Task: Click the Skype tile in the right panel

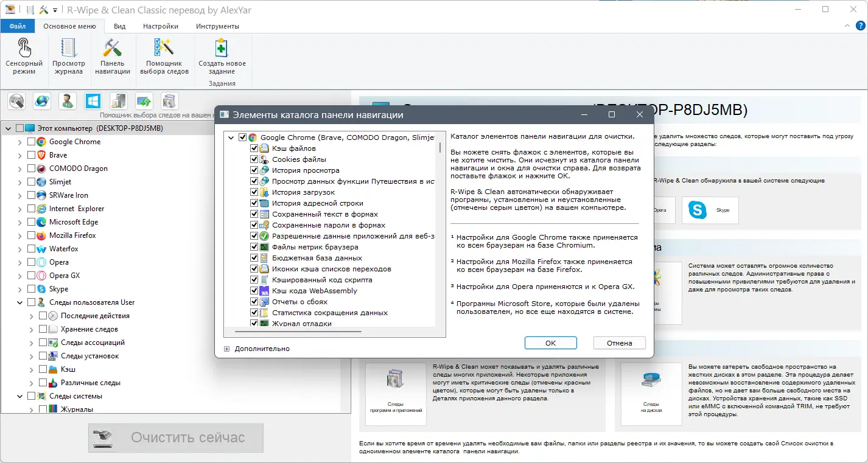Action: pos(710,210)
